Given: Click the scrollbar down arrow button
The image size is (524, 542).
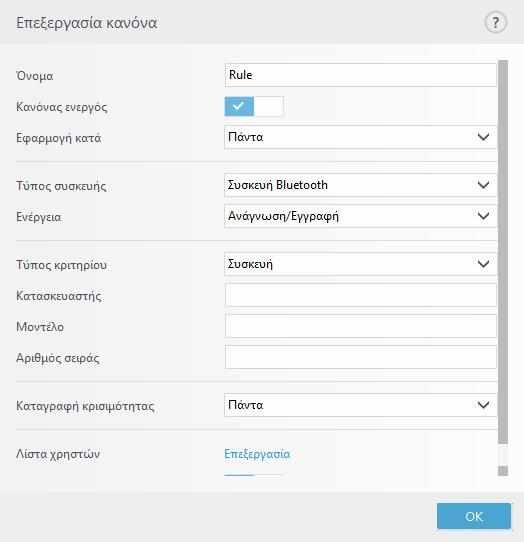Looking at the screenshot, I should pyautogui.click(x=503, y=471).
